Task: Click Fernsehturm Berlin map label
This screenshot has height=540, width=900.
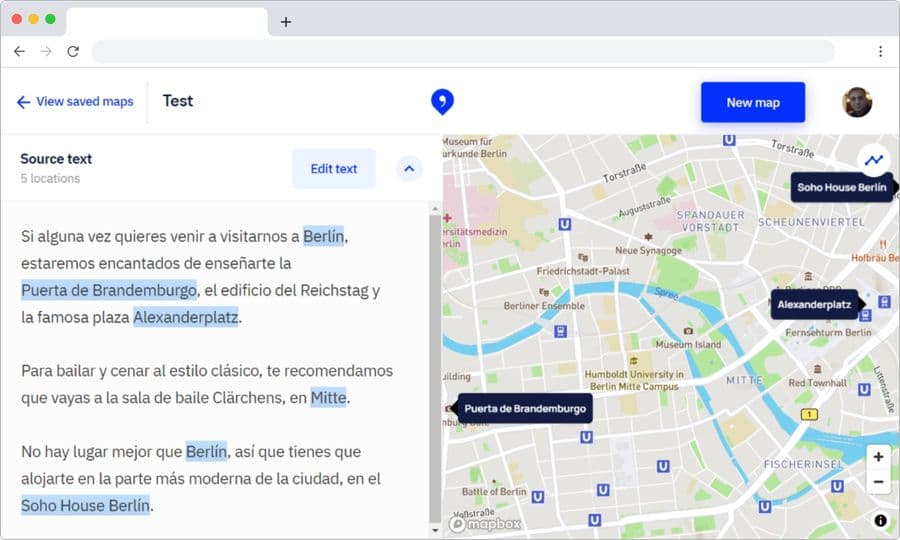Action: coord(828,332)
